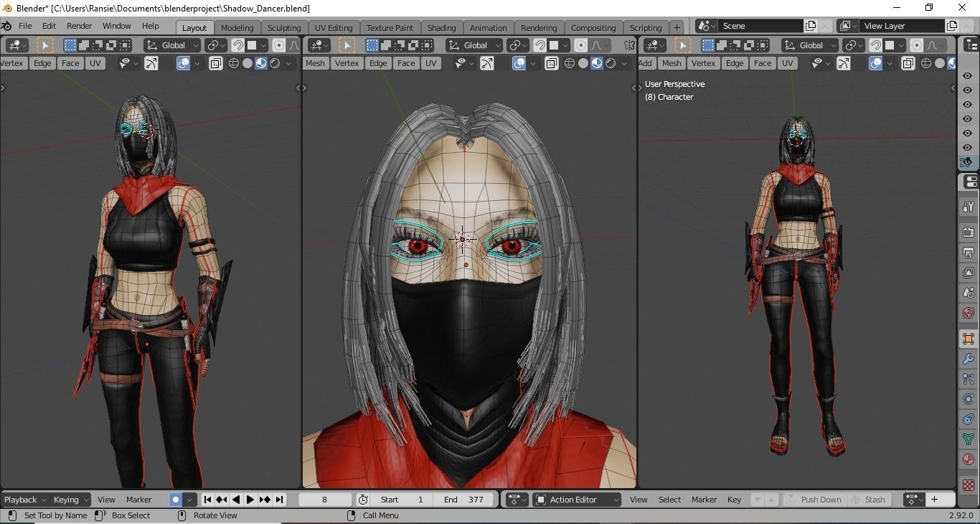
Task: Switch to the Animation workspace tab
Action: point(488,27)
